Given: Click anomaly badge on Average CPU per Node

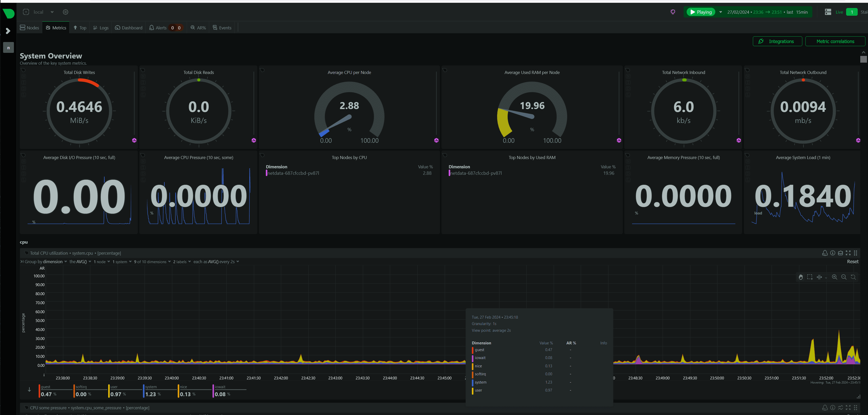Looking at the screenshot, I should coord(436,140).
